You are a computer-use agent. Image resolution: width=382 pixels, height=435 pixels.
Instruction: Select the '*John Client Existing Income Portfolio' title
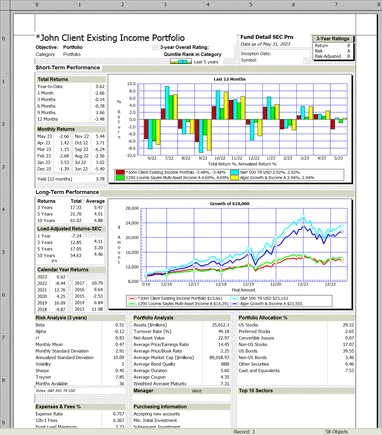[110, 38]
